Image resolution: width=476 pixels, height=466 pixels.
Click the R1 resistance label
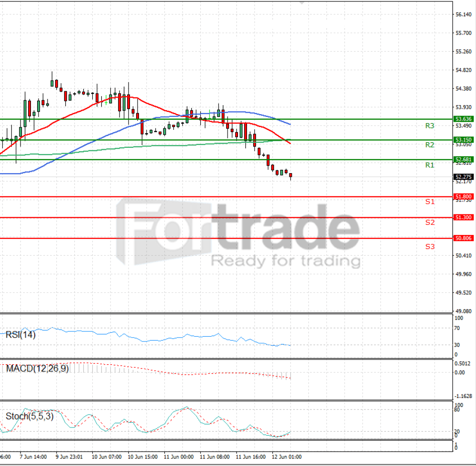click(429, 165)
